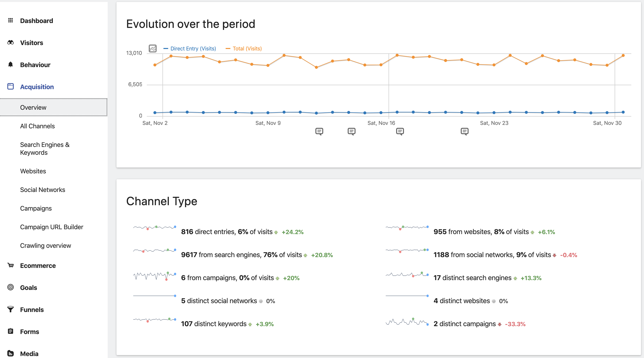Click the Goals target icon
This screenshot has height=358, width=644.
11,287
